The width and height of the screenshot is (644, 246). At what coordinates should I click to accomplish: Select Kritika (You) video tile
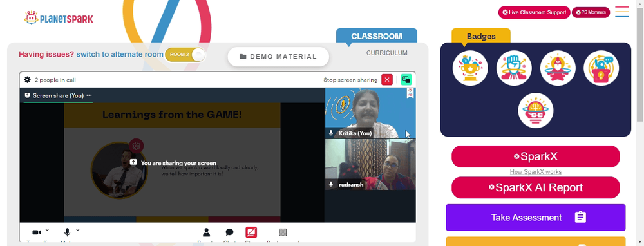point(370,113)
